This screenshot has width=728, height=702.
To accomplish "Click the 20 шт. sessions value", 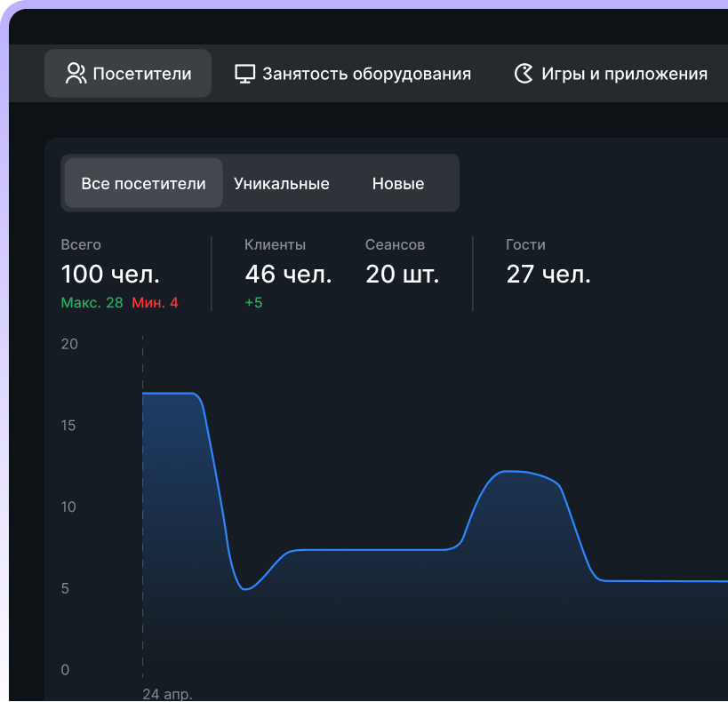I will click(402, 274).
